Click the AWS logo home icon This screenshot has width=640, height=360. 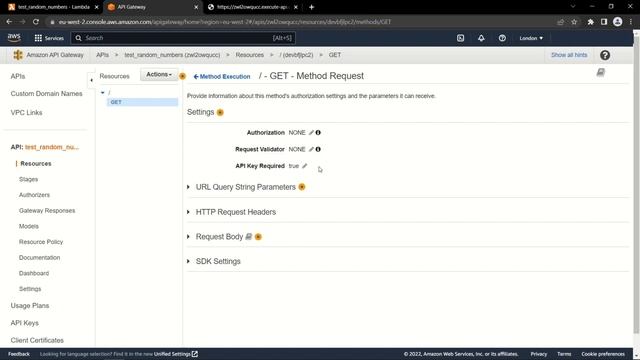[x=14, y=38]
